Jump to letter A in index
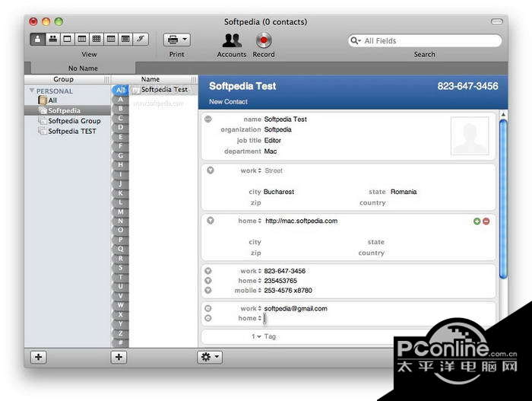Screen dimensions: 532x401 point(120,100)
